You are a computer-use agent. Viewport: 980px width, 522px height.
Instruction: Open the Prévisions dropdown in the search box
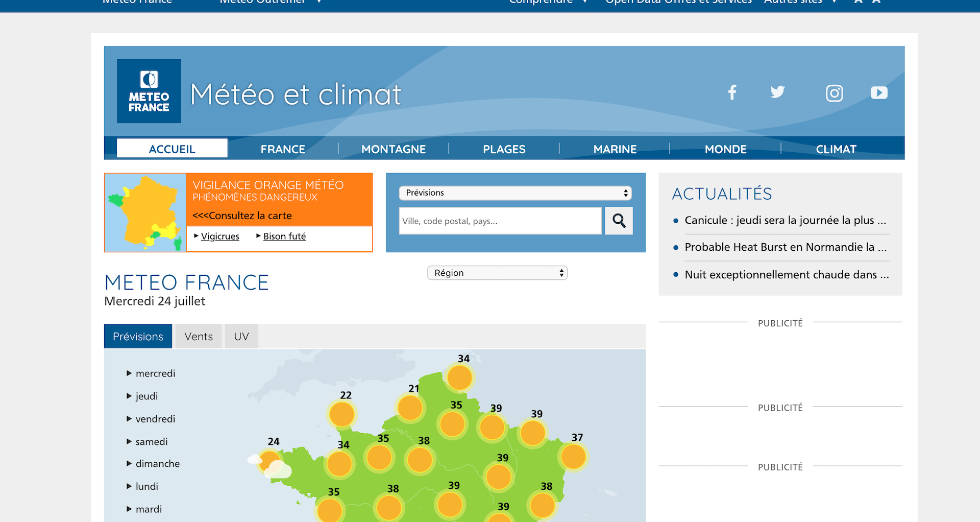tap(516, 193)
